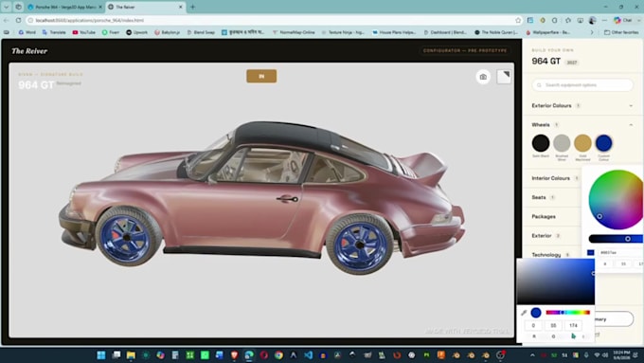
Task: Select the Brushed Silver wheel swatch
Action: 562,143
